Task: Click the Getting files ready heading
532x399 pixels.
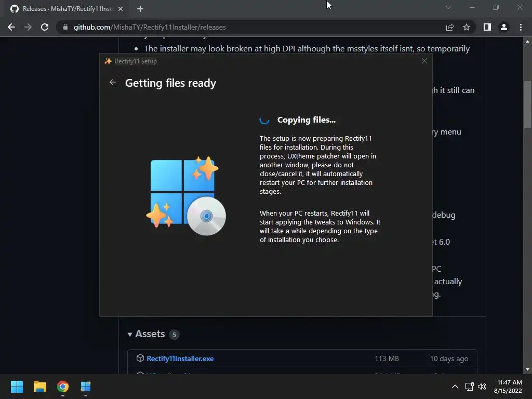Action: pos(170,83)
